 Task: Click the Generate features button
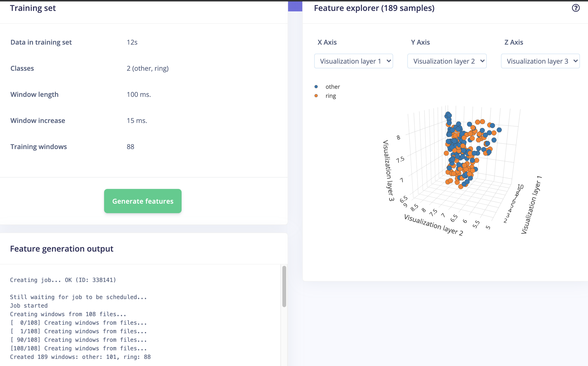pos(143,201)
